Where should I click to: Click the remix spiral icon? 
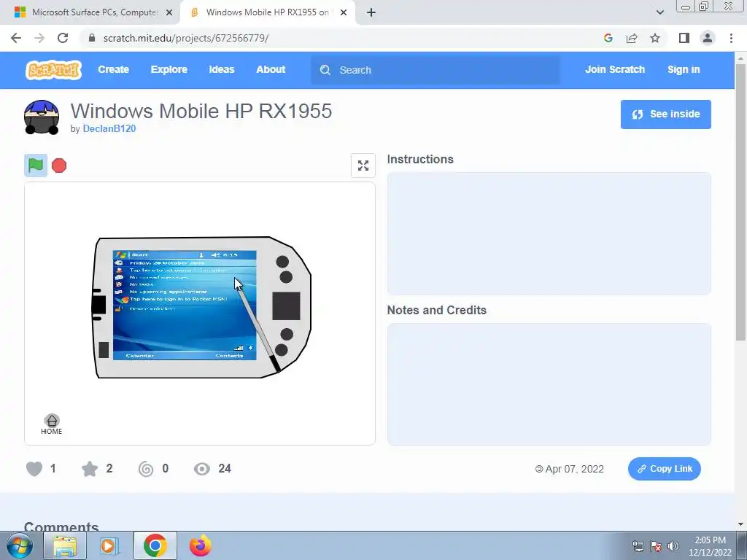click(x=146, y=469)
